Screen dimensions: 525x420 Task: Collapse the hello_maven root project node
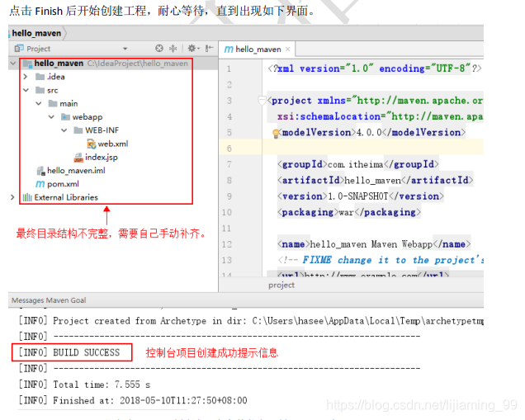point(13,64)
